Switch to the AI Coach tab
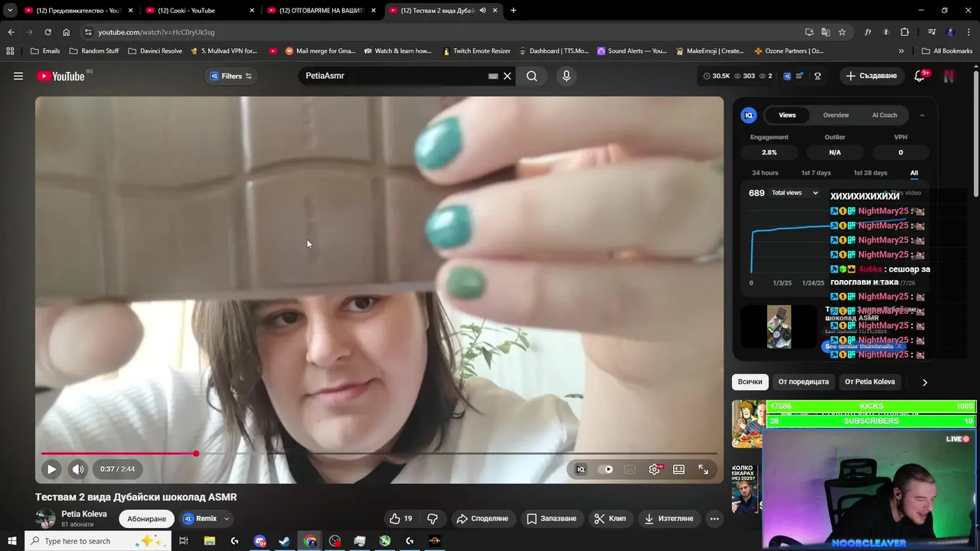This screenshot has width=980, height=551. coord(884,115)
